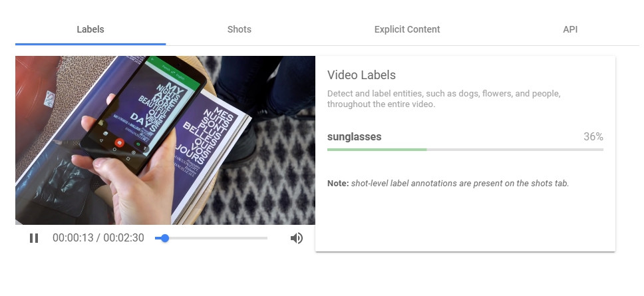Mute the video with the speaker icon
Screen dimensions: 644x296
[x=297, y=238]
